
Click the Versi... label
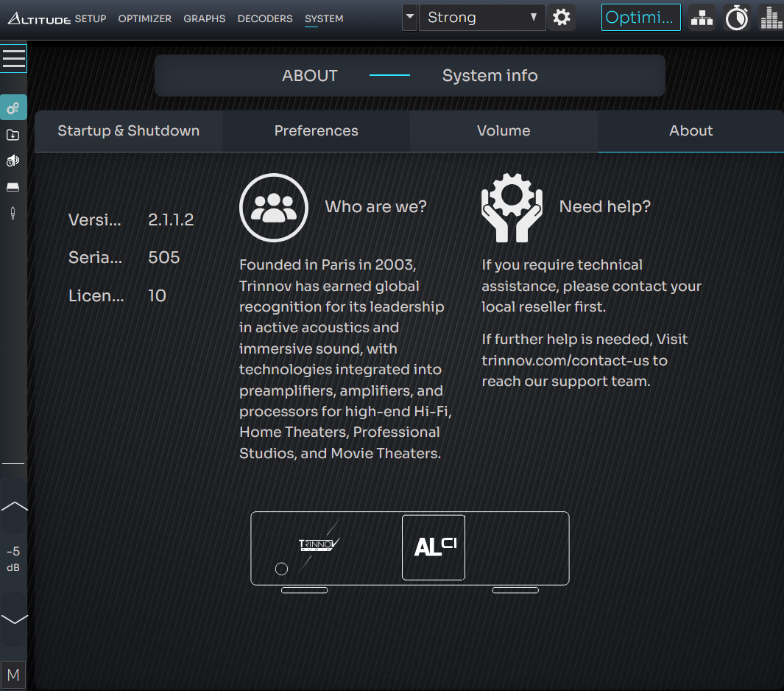(95, 220)
